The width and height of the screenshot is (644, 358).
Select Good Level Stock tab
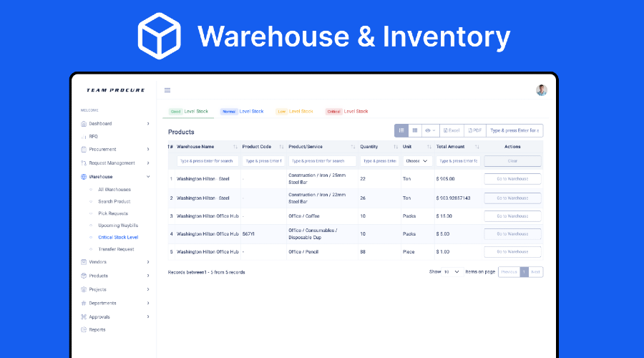(x=188, y=112)
